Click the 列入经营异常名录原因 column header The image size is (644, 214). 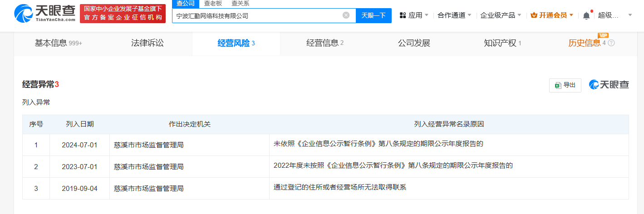pos(449,124)
